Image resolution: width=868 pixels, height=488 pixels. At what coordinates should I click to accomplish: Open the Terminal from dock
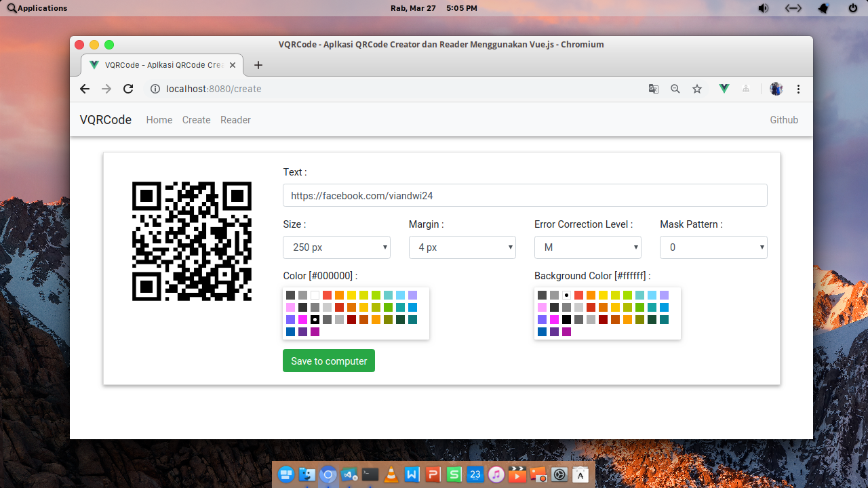pos(370,474)
